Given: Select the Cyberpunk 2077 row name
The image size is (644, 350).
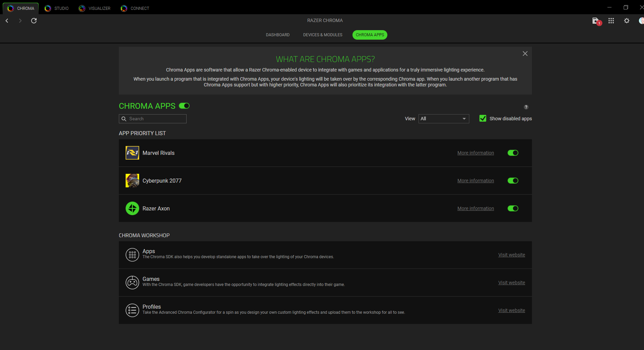Looking at the screenshot, I should pos(162,181).
